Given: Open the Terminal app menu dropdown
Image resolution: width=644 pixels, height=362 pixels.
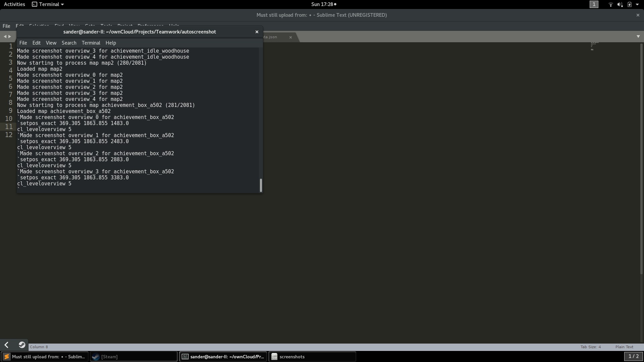Looking at the screenshot, I should 48,4.
